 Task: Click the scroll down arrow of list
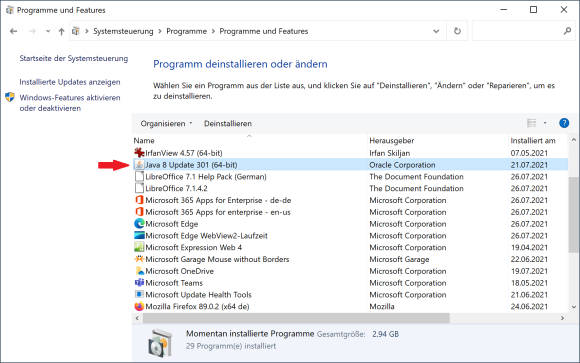574,307
